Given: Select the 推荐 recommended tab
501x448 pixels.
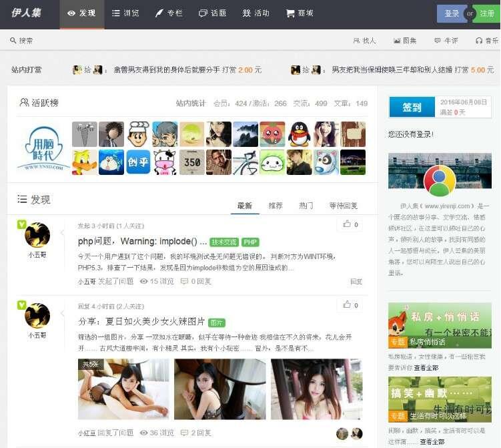Looking at the screenshot, I should click(x=276, y=206).
